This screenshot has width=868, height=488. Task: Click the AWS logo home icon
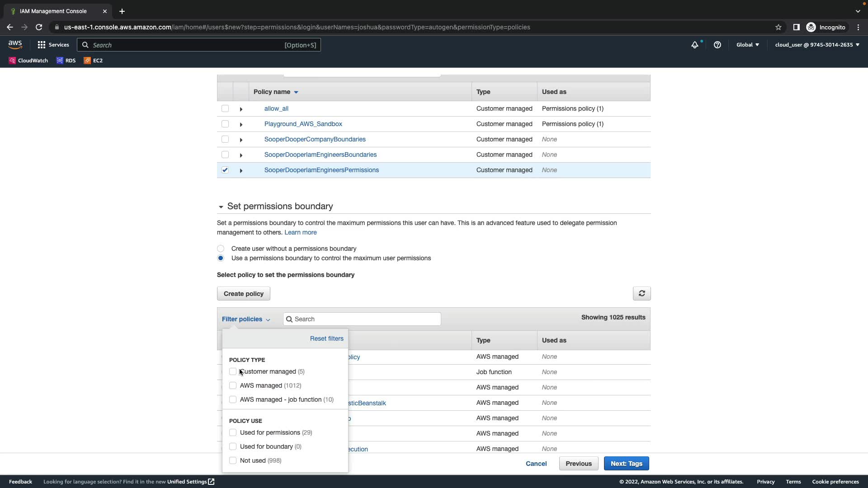(15, 45)
